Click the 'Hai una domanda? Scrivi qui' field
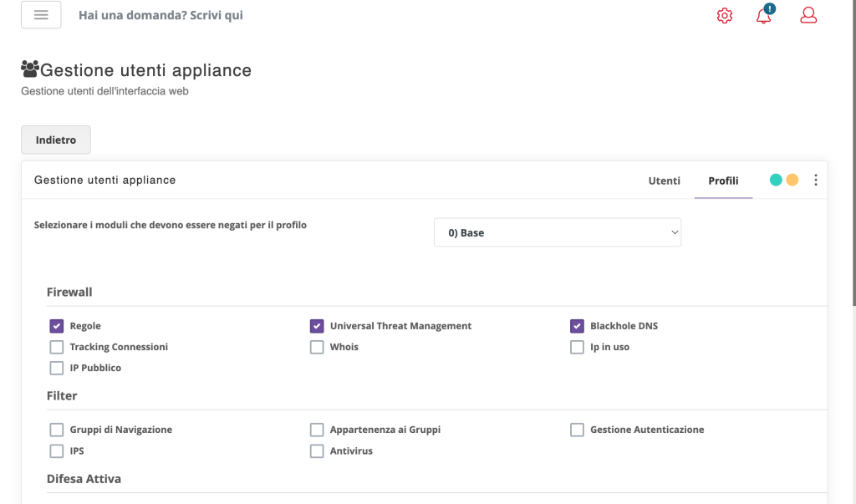 (160, 15)
